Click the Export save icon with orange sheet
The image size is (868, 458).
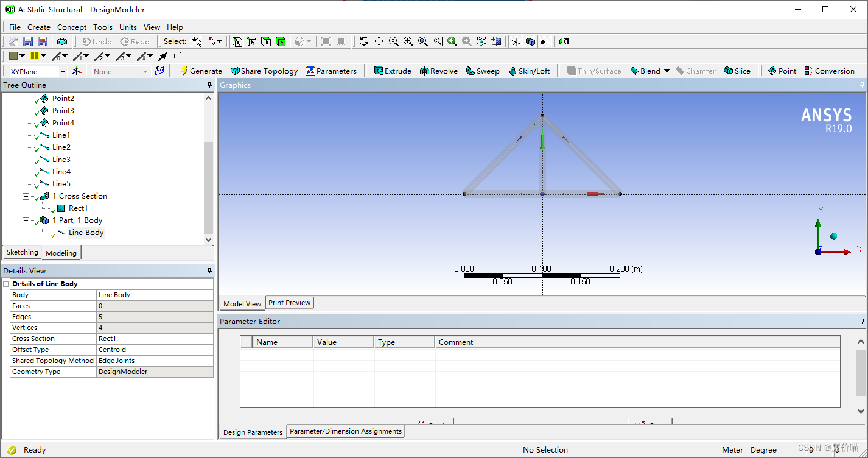(43, 41)
